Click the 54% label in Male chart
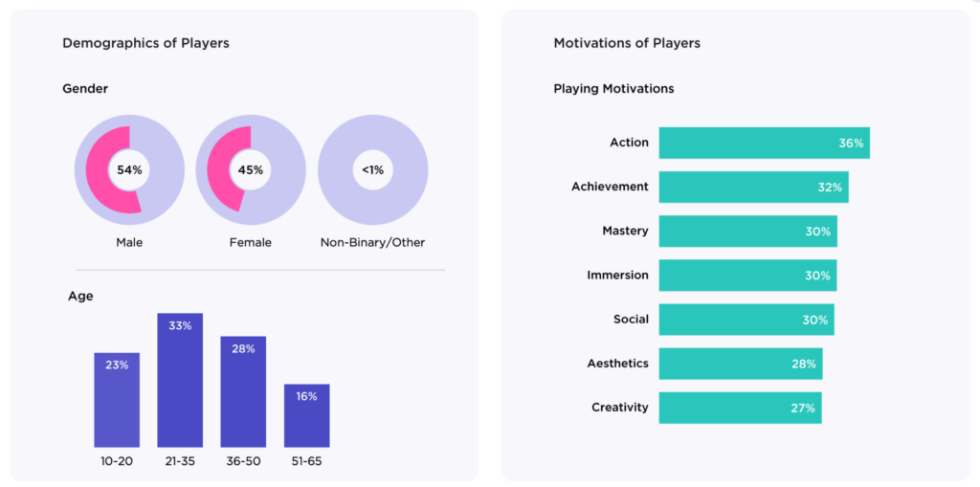This screenshot has height=487, width=980. click(x=129, y=170)
